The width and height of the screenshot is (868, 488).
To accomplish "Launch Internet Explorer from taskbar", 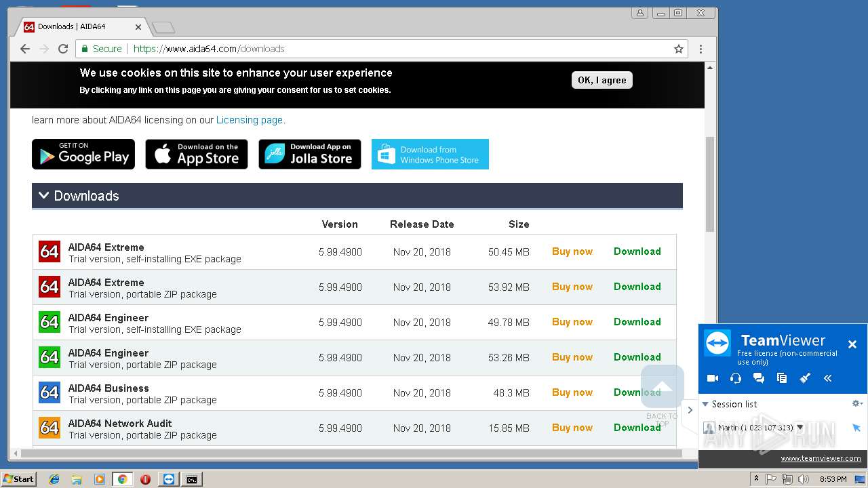I will [x=54, y=479].
